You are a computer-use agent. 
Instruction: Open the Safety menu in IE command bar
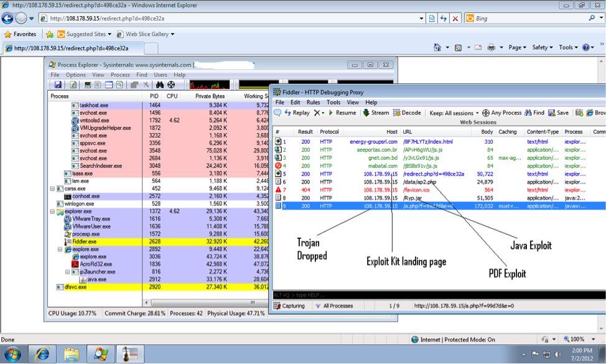(543, 47)
